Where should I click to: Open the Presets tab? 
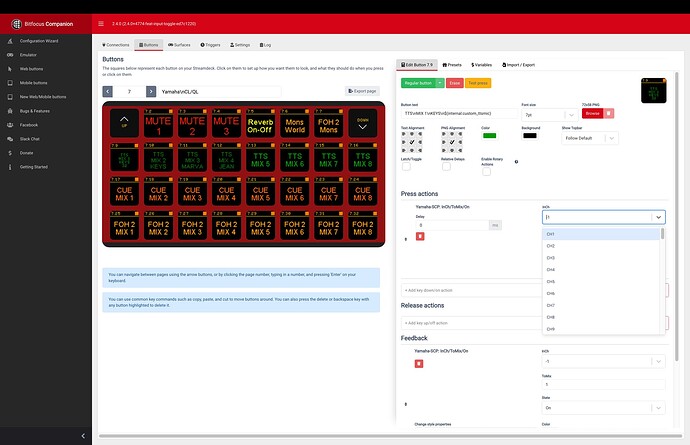click(x=452, y=65)
